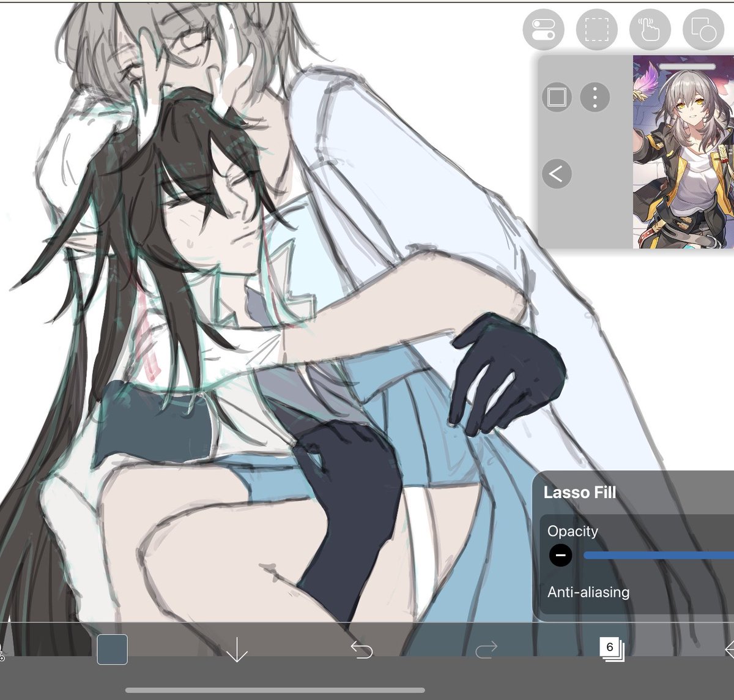
Task: Decrease opacity with the minus button
Action: (x=560, y=556)
